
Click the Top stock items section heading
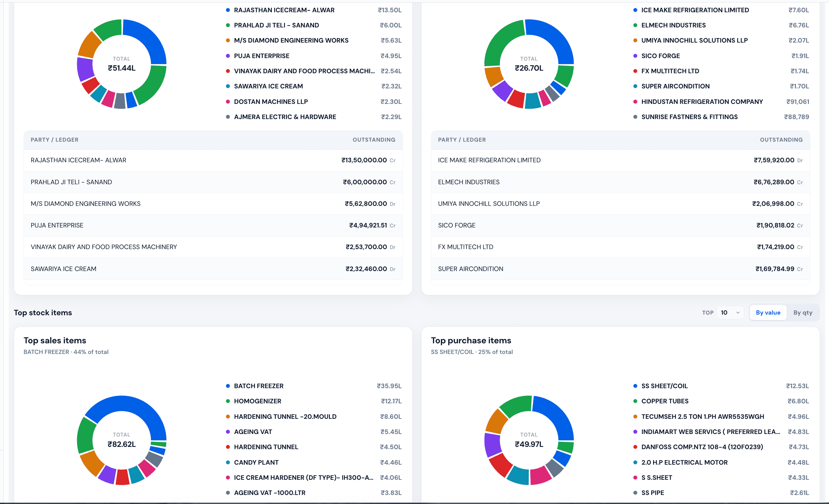tap(43, 313)
